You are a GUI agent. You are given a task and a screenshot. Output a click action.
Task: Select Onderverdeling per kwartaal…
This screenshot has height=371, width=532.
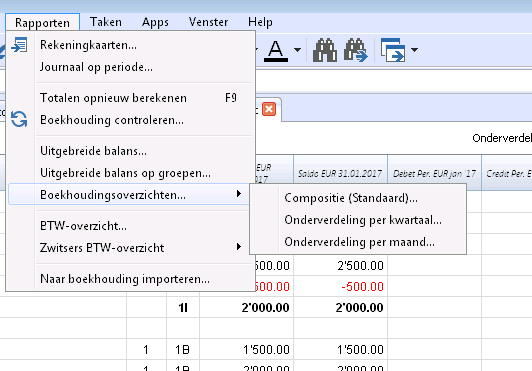358,220
